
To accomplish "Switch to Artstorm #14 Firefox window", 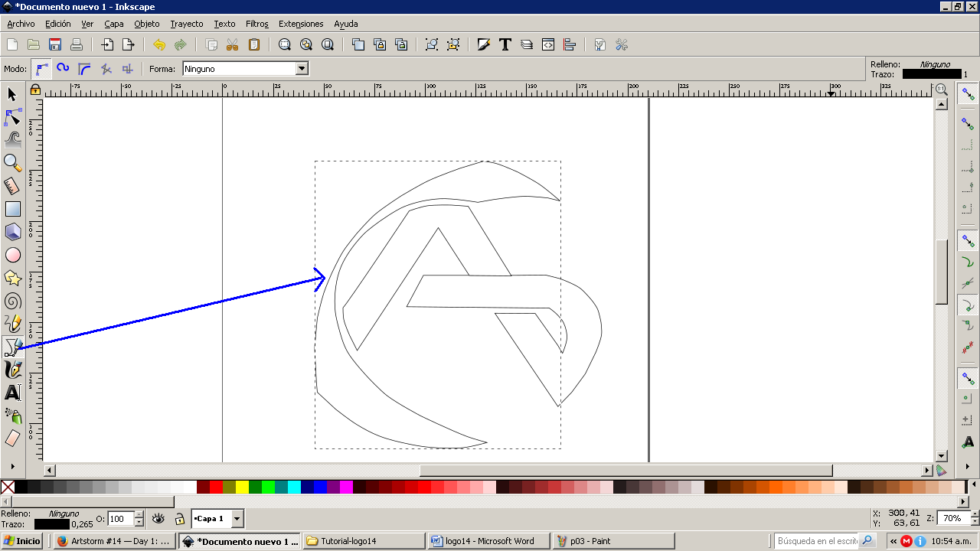I will click(116, 541).
